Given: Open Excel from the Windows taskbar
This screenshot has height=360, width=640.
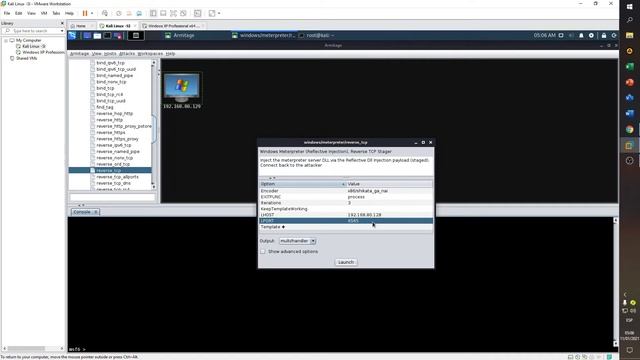Looking at the screenshot, I should click(x=629, y=67).
